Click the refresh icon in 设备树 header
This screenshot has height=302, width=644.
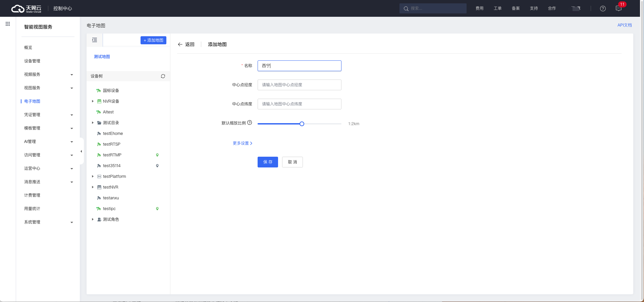pyautogui.click(x=163, y=76)
